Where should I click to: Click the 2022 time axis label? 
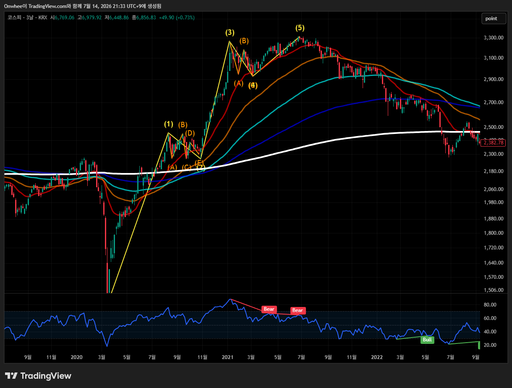click(377, 357)
